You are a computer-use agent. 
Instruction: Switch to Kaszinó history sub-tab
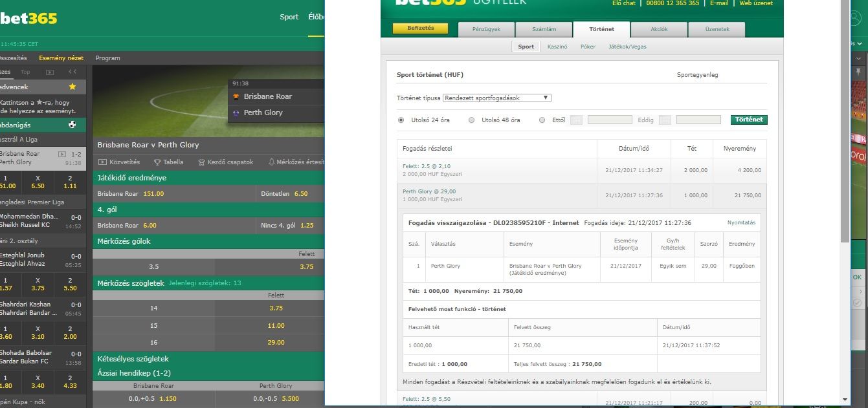pyautogui.click(x=557, y=47)
